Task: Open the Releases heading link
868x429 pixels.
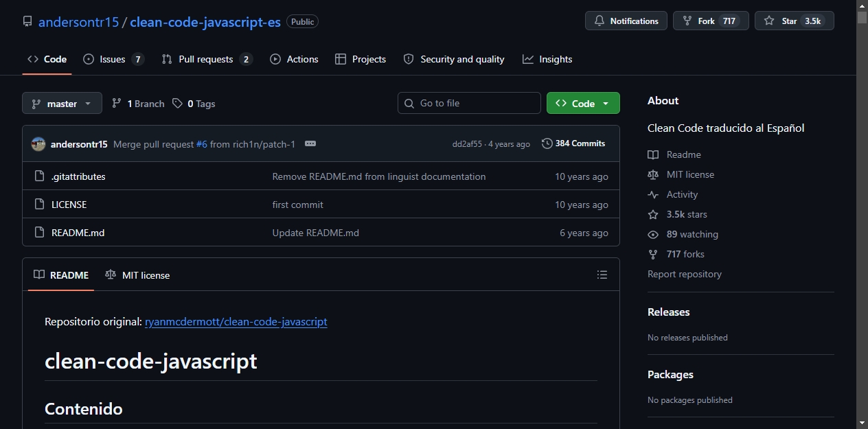Action: pos(668,312)
